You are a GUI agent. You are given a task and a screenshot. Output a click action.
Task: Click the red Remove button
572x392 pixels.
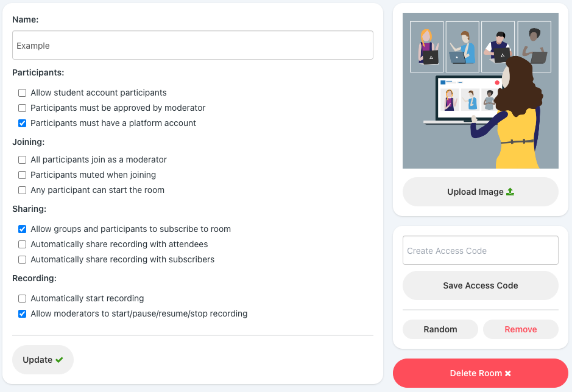pyautogui.click(x=521, y=329)
